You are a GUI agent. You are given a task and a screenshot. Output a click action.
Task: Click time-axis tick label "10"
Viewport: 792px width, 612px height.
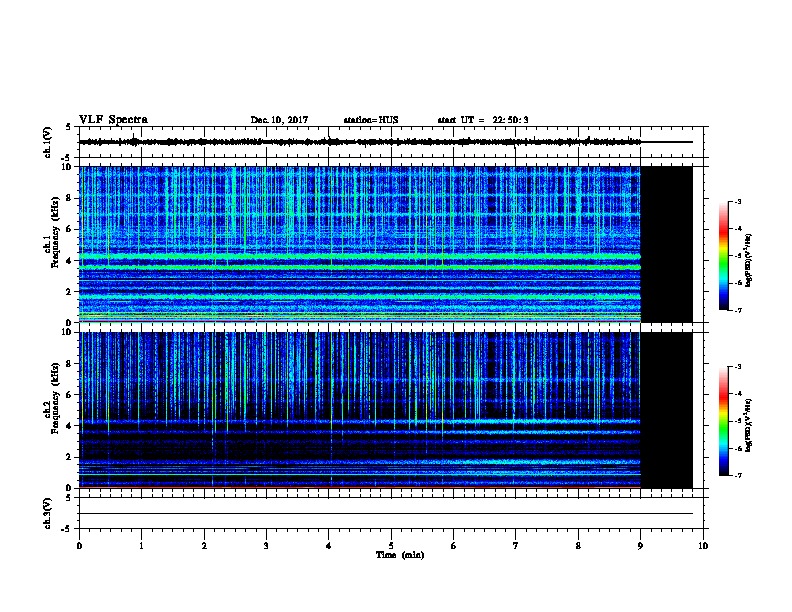[x=703, y=546]
